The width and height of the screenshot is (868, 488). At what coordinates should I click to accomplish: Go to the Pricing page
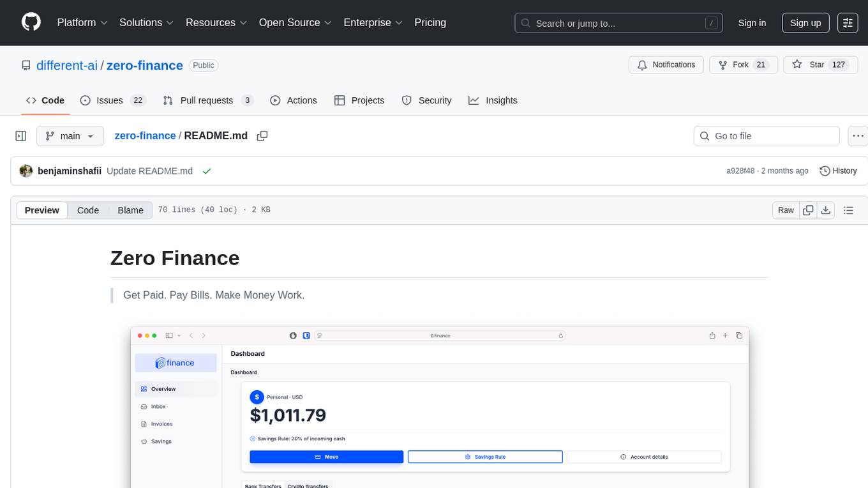point(430,22)
